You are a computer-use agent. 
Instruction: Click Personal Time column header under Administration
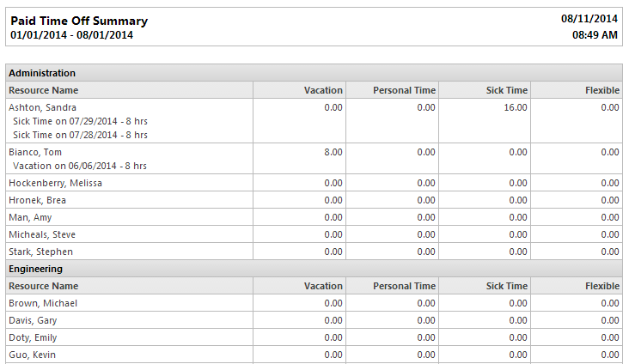(404, 90)
